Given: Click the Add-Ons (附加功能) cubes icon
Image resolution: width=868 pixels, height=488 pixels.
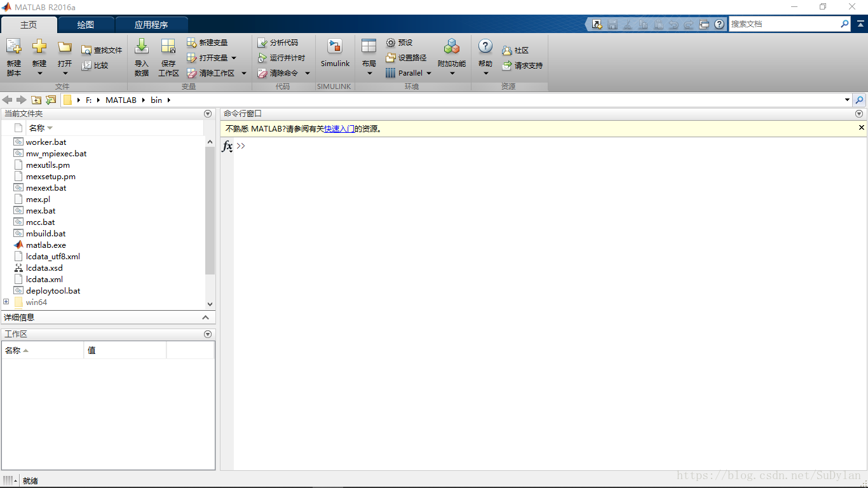Looking at the screenshot, I should [452, 46].
